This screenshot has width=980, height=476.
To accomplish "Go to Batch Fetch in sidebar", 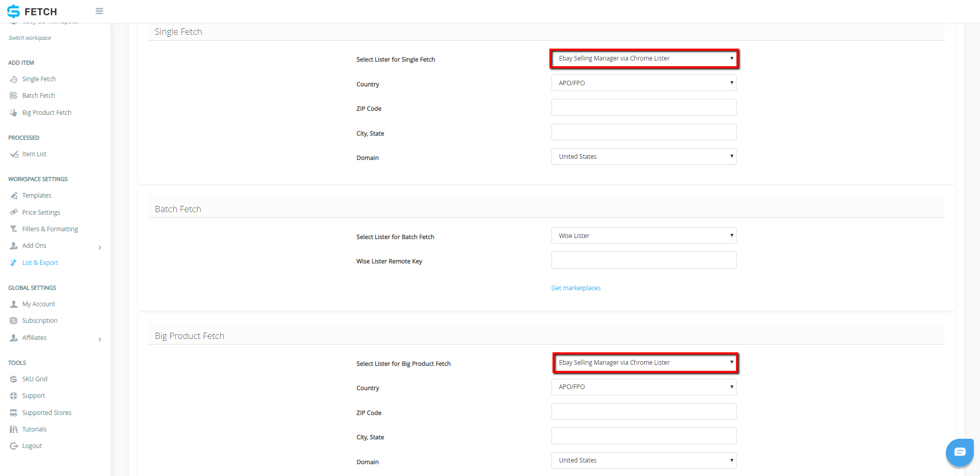I will 39,96.
